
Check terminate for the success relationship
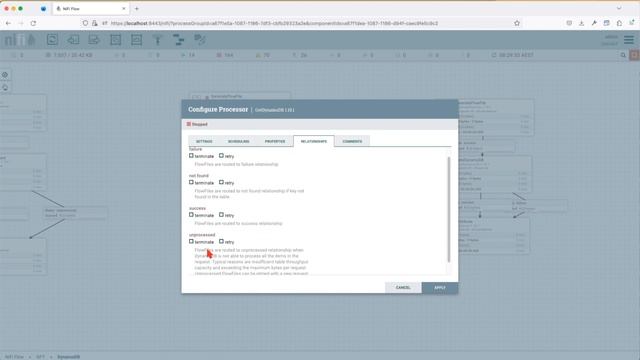click(x=191, y=215)
